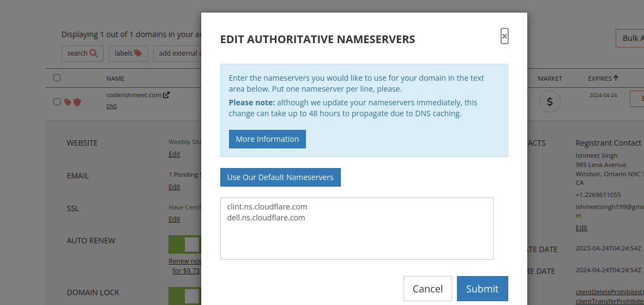Click the clint.ns.cloudflare.com line
Viewport: 644px width, 305px height.
click(267, 206)
